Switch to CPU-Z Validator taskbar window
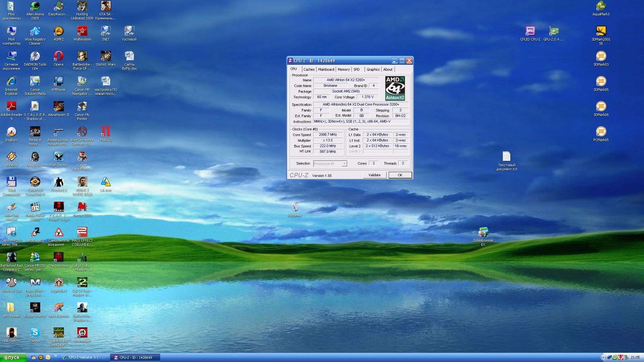This screenshot has height=362, width=644. pyautogui.click(x=85, y=357)
